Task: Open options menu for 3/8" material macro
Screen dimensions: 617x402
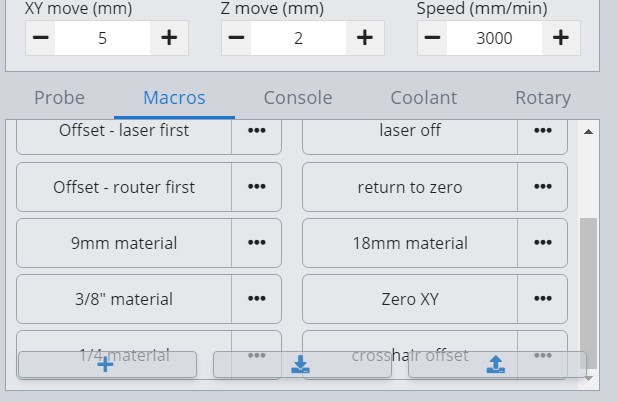Action: [257, 299]
